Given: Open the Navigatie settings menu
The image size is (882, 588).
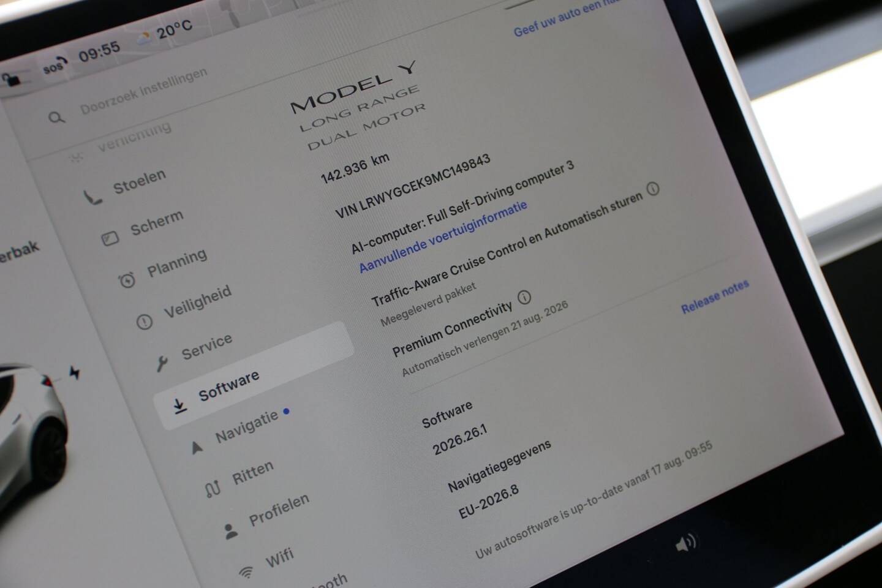Looking at the screenshot, I should coord(247,427).
